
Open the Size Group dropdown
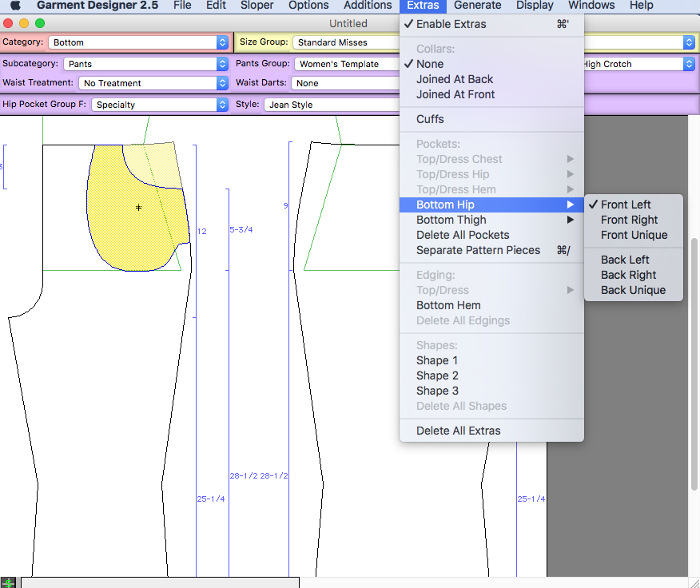point(347,42)
